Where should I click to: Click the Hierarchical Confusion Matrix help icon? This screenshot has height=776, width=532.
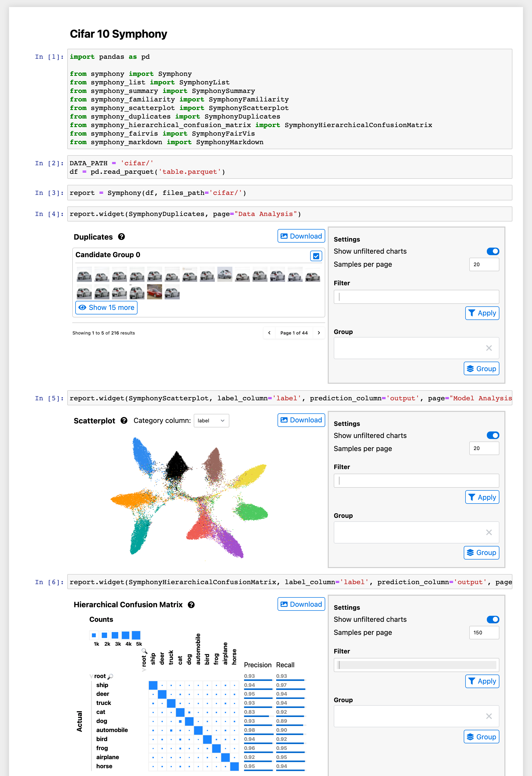[191, 605]
